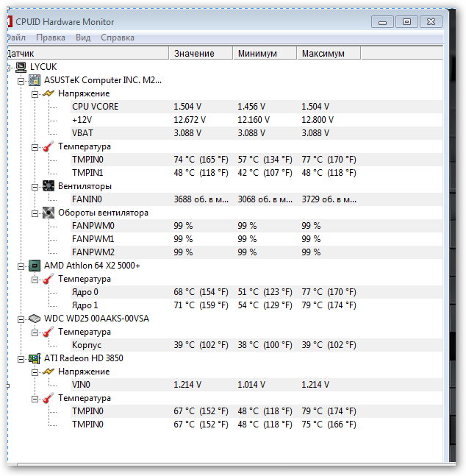This screenshot has width=466, height=476.
Task: Collapse Radeon Напряжение section
Action: tap(35, 372)
